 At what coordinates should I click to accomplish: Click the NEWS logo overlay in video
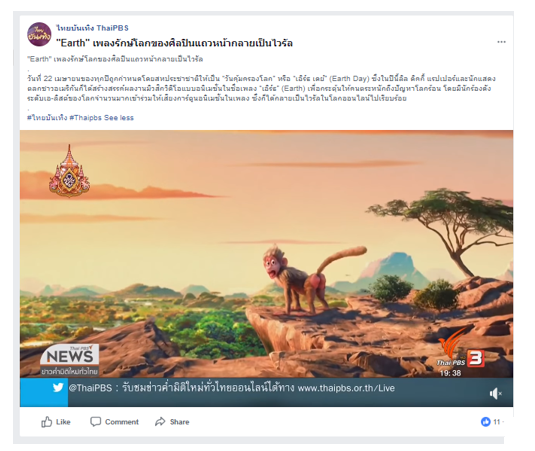click(70, 360)
